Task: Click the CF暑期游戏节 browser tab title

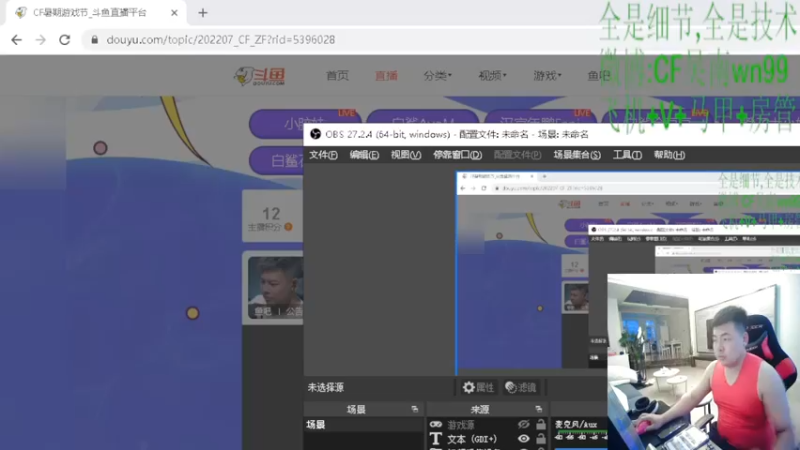Action: point(90,13)
